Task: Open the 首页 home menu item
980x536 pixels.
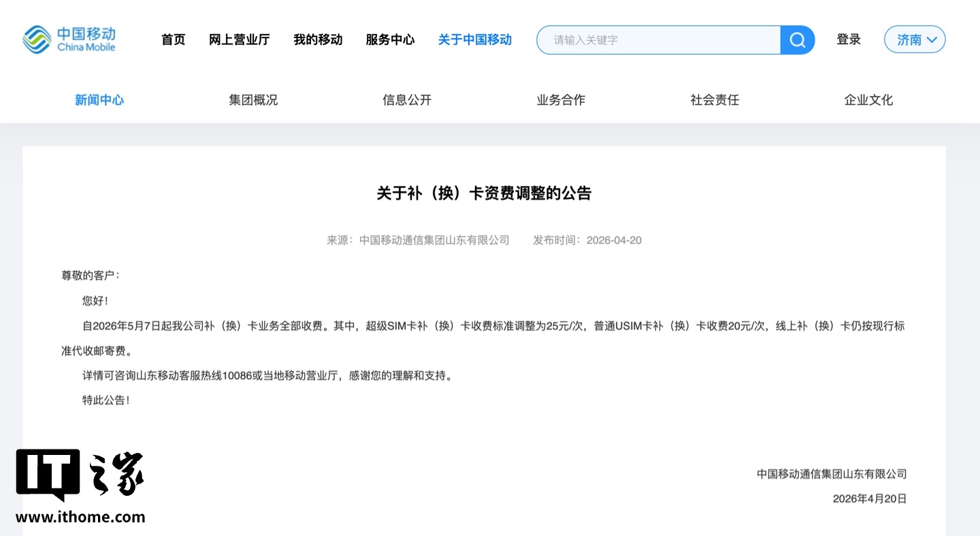Action: 173,40
